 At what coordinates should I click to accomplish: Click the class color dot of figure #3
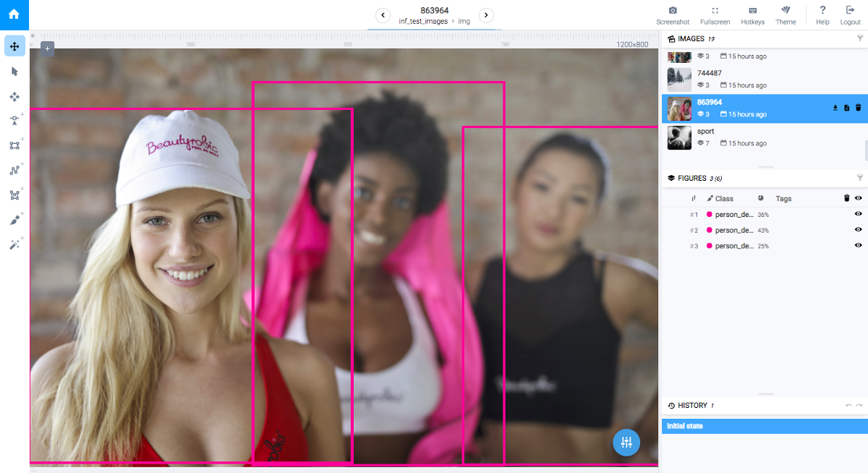pos(710,246)
